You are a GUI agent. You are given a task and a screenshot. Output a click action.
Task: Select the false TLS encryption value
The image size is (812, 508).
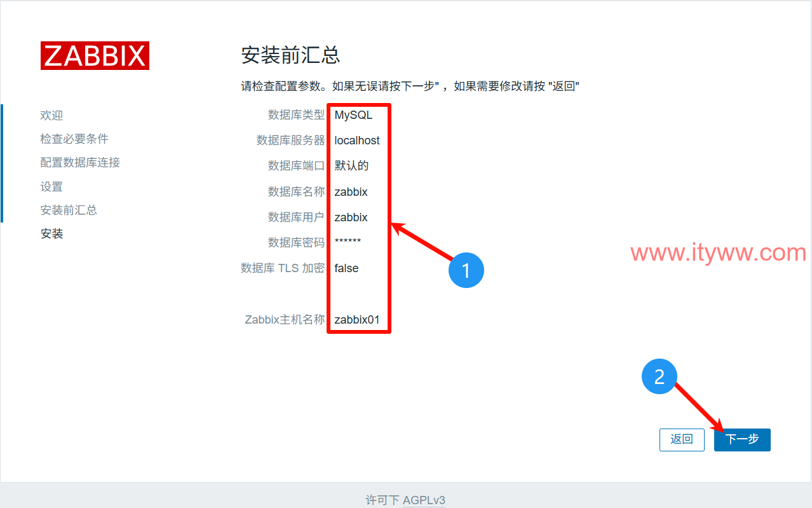(346, 268)
